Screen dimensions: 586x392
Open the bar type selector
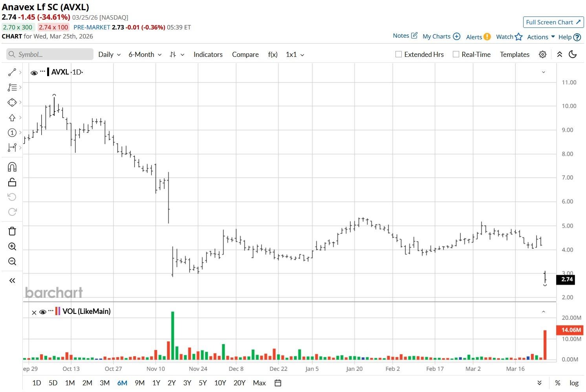[x=177, y=55]
